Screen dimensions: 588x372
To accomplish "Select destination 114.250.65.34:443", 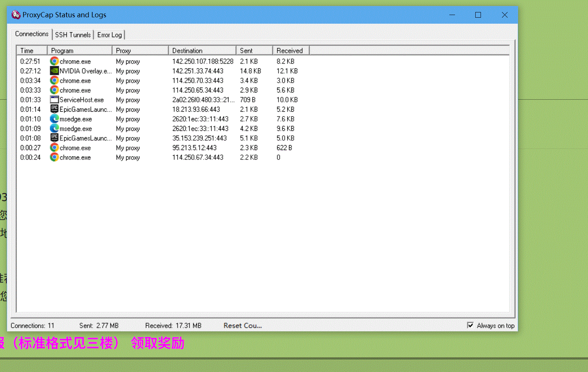I will [198, 90].
